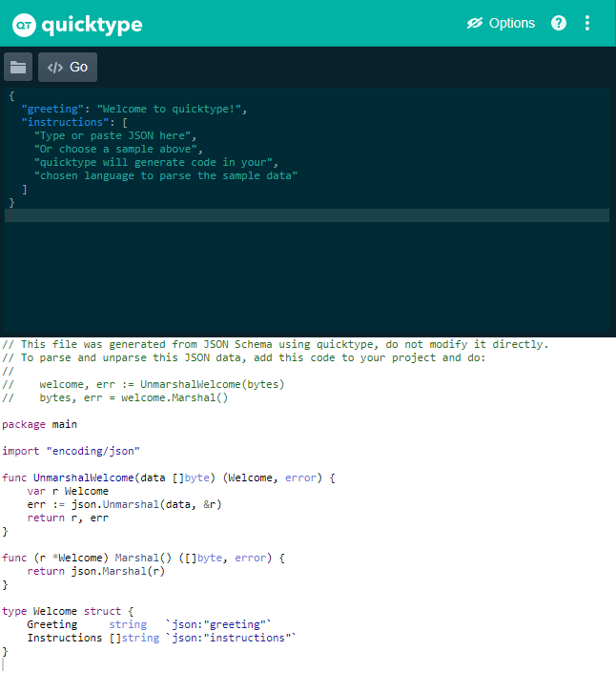Click the Instructions []string field line
616x691 pixels.
click(x=161, y=638)
